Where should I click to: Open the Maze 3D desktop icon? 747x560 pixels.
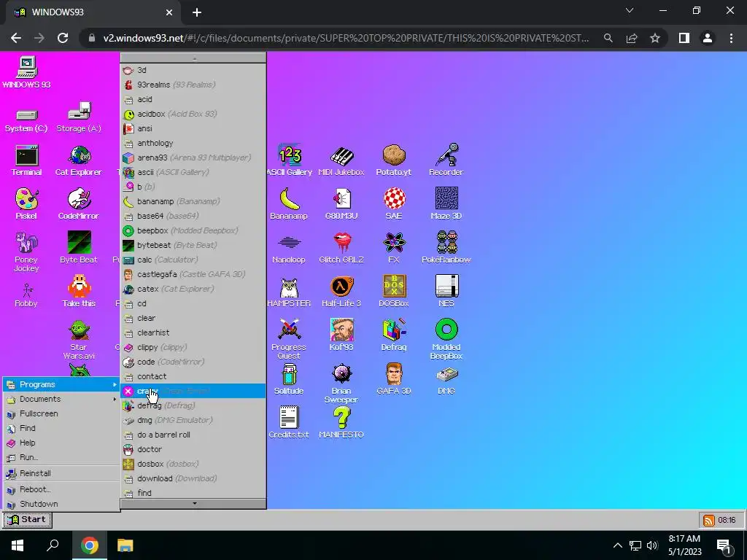click(446, 204)
